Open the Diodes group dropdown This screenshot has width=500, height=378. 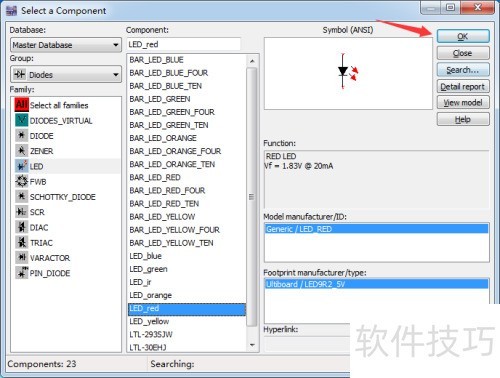66,75
